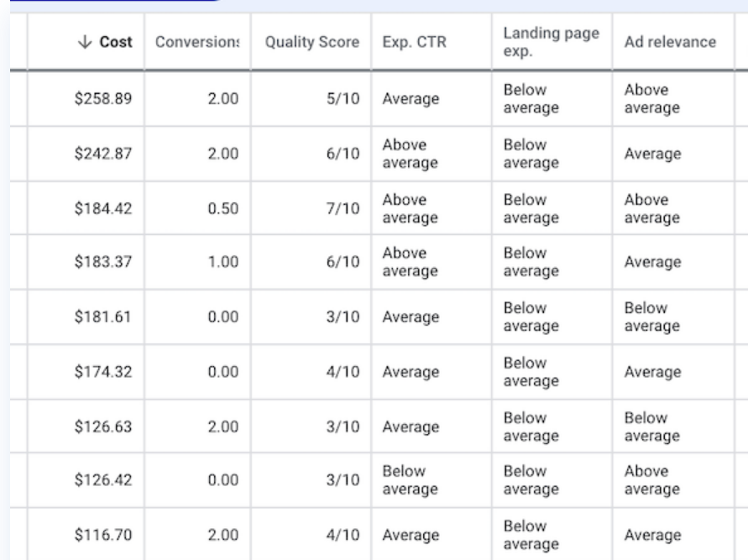
Task: Click Below average Exp. CTR in $126.42 row
Action: [x=410, y=480]
